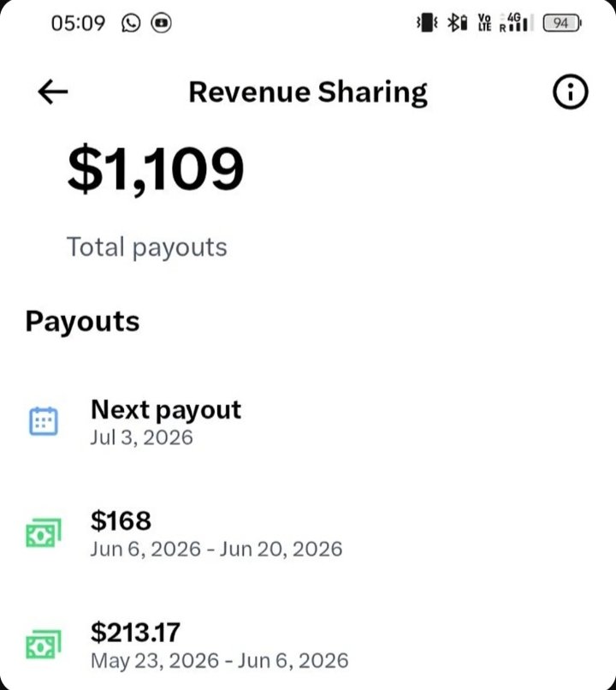Tap the Bluetooth status icon
The image size is (616, 690).
pyautogui.click(x=457, y=22)
